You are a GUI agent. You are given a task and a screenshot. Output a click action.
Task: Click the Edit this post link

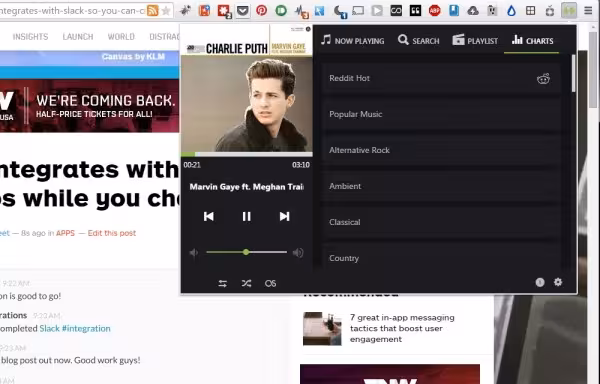(112, 233)
